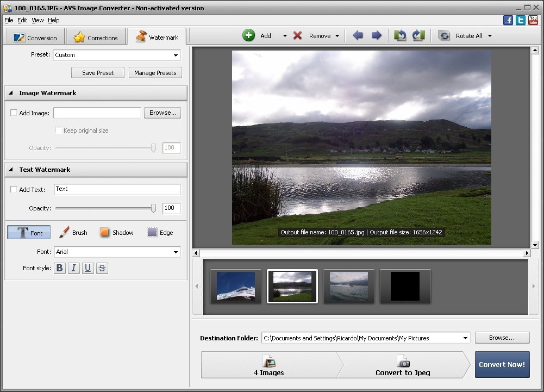Toggle italic font style for watermark text
The width and height of the screenshot is (544, 392).
coord(73,267)
